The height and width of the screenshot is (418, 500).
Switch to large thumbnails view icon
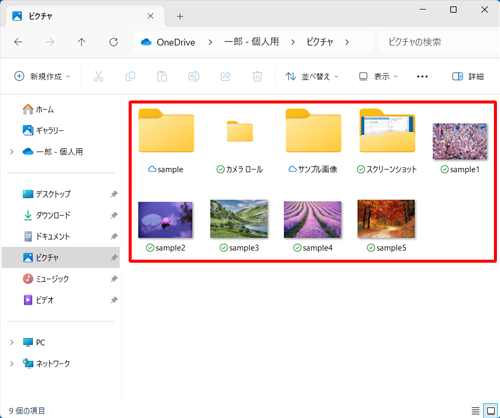click(491, 411)
